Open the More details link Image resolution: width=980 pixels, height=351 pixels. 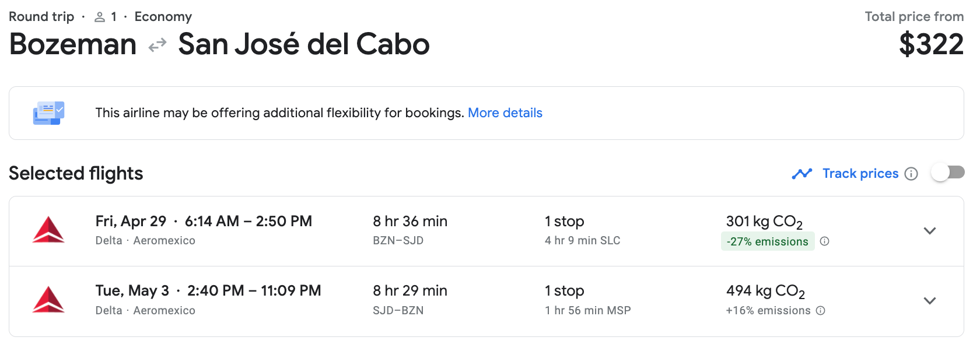(505, 113)
